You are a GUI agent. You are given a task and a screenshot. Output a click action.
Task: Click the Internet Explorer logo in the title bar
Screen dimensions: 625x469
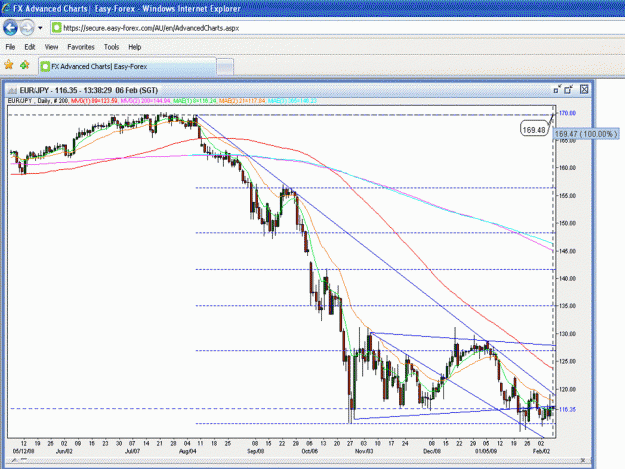[x=6, y=8]
